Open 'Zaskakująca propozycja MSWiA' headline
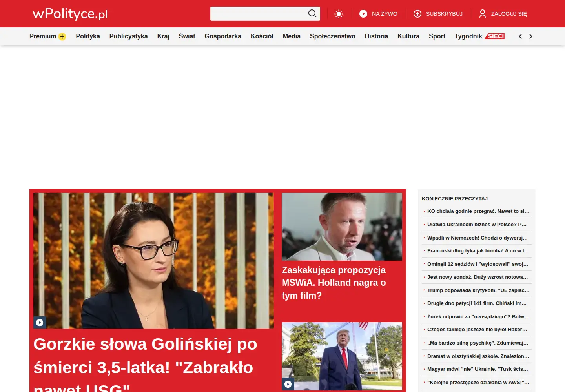The width and height of the screenshot is (565, 392). point(334,283)
